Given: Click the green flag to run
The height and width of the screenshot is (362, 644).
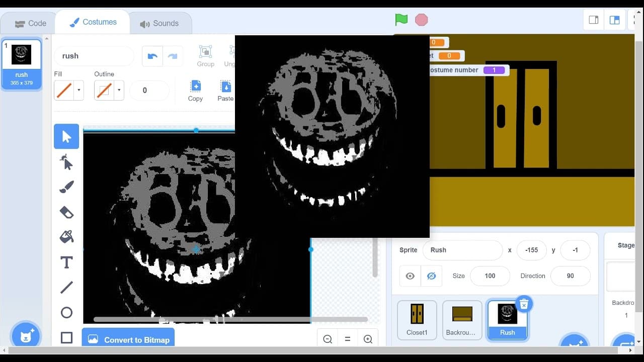Looking at the screenshot, I should pyautogui.click(x=401, y=20).
